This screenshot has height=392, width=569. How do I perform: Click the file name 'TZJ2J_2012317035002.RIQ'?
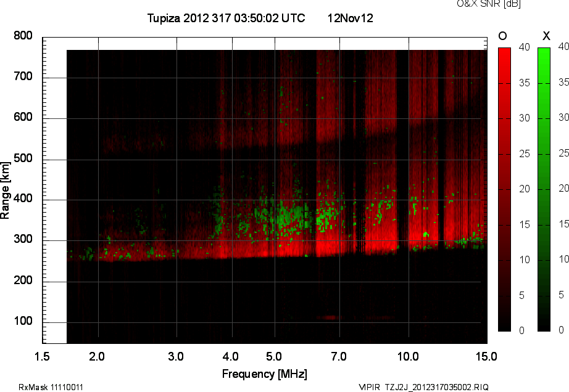tap(436, 387)
